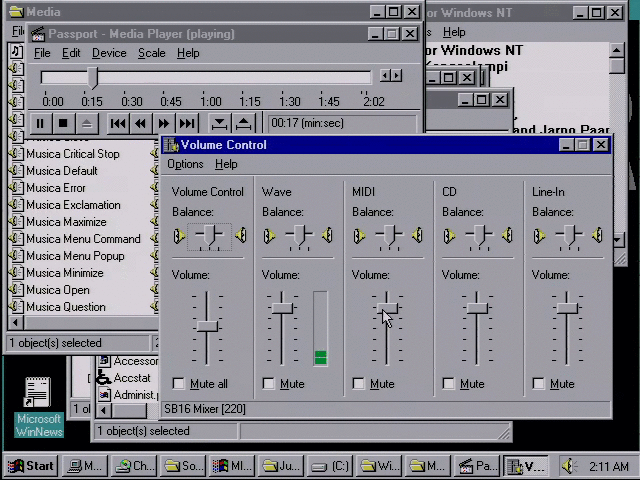The height and width of the screenshot is (480, 640).
Task: Open Media Player Edit menu
Action: pyautogui.click(x=71, y=53)
